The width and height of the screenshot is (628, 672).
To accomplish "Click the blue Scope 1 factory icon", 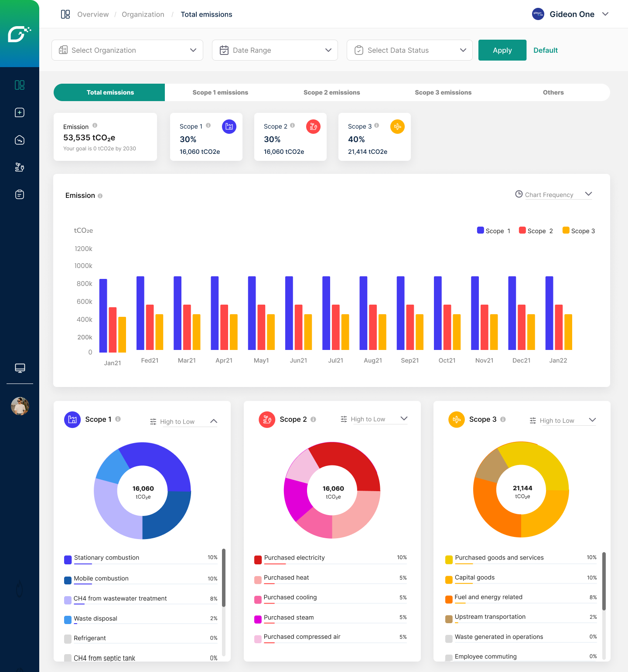I will [229, 126].
